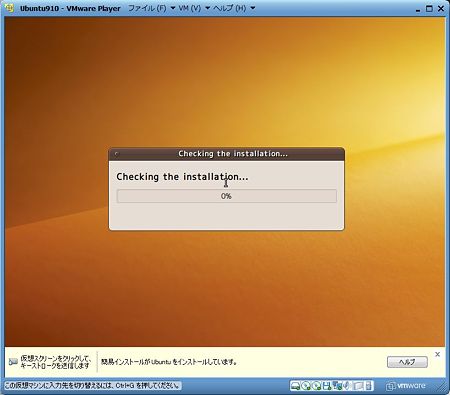Click the 0% installation progress bar

[227, 196]
